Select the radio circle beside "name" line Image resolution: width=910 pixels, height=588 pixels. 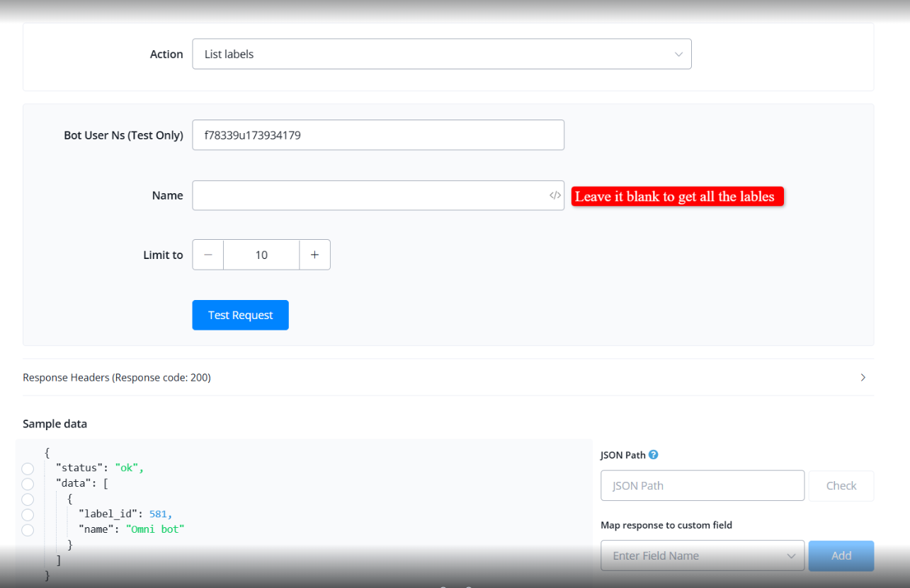coord(28,530)
